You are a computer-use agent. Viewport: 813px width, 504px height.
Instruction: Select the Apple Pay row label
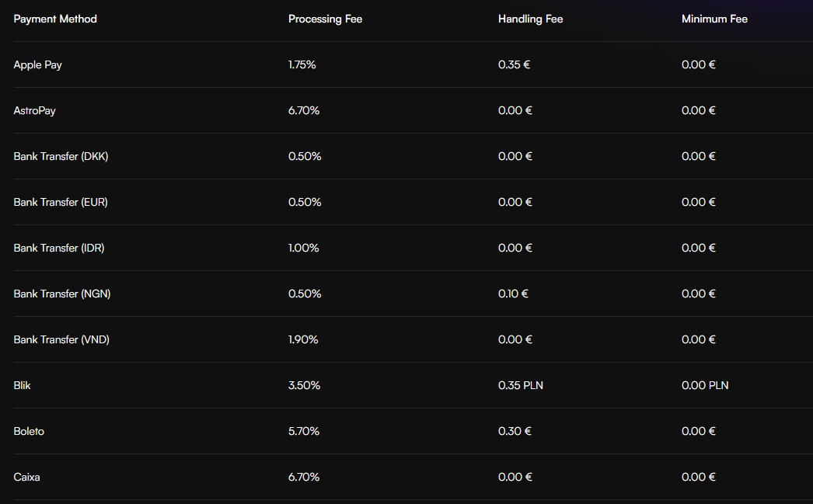[x=37, y=64]
